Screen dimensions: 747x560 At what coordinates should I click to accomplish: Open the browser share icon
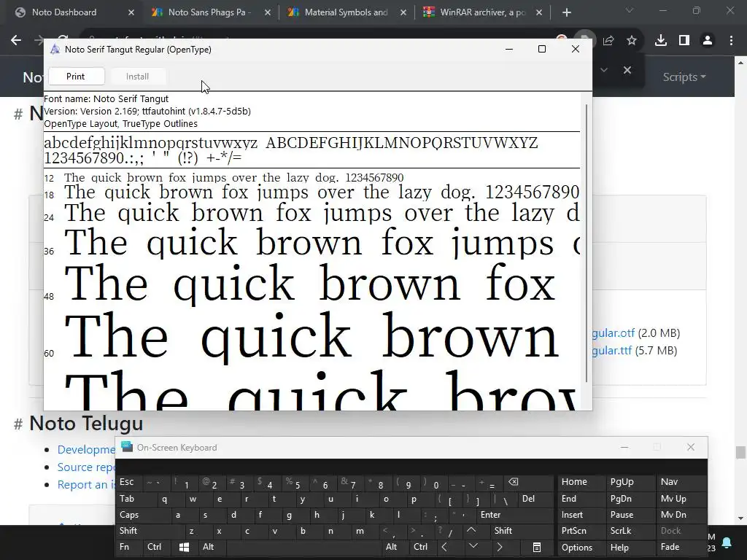click(608, 41)
